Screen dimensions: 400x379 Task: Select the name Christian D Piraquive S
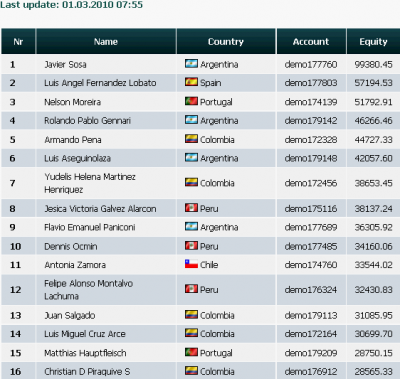click(x=87, y=372)
